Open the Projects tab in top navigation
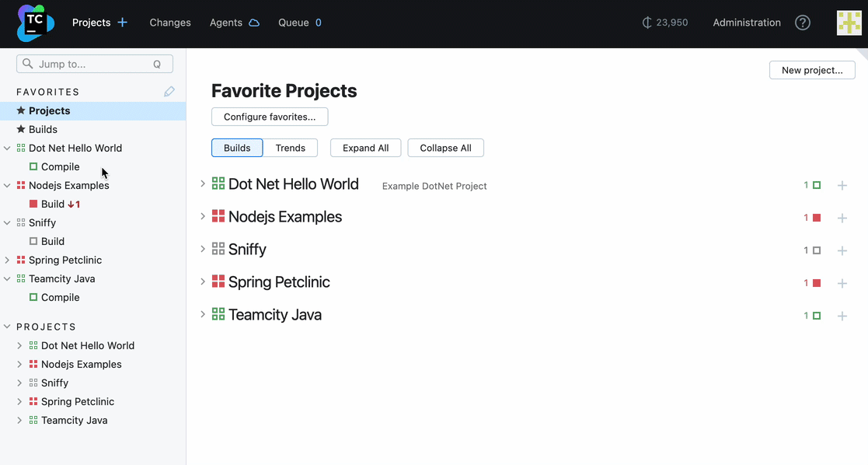The image size is (868, 465). 92,23
